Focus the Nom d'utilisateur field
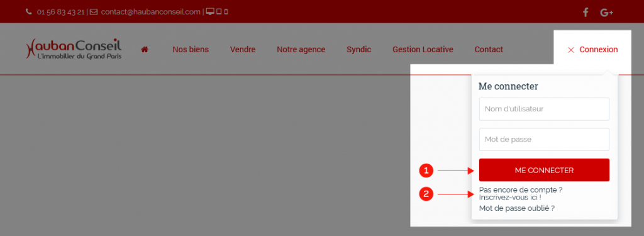The image size is (644, 236). [544, 109]
